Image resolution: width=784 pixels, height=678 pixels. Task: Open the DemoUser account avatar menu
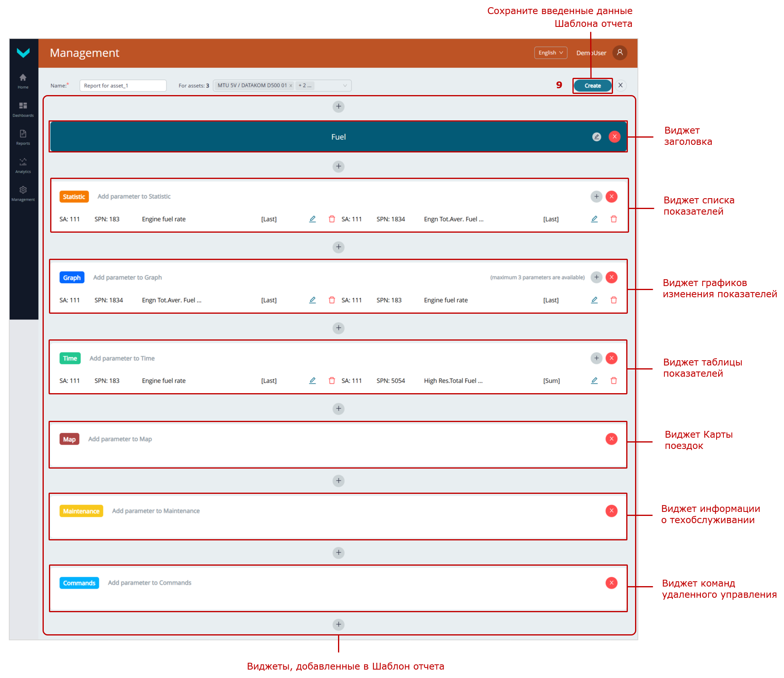pyautogui.click(x=619, y=53)
